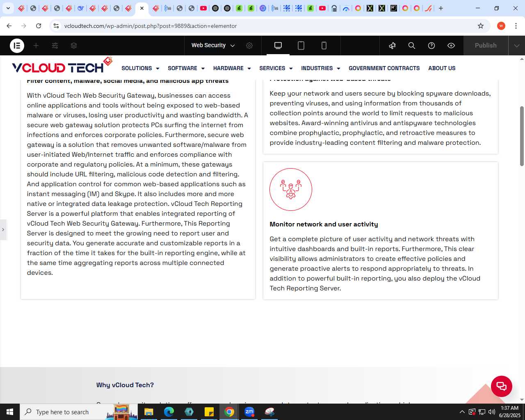
Task: Show hidden system tray icons
Action: [462, 412]
